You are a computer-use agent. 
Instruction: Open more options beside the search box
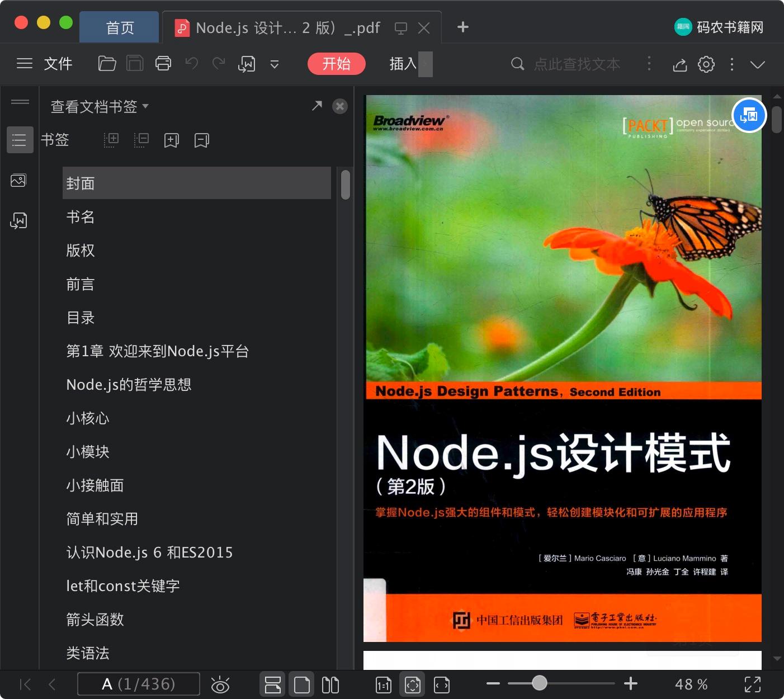[649, 63]
